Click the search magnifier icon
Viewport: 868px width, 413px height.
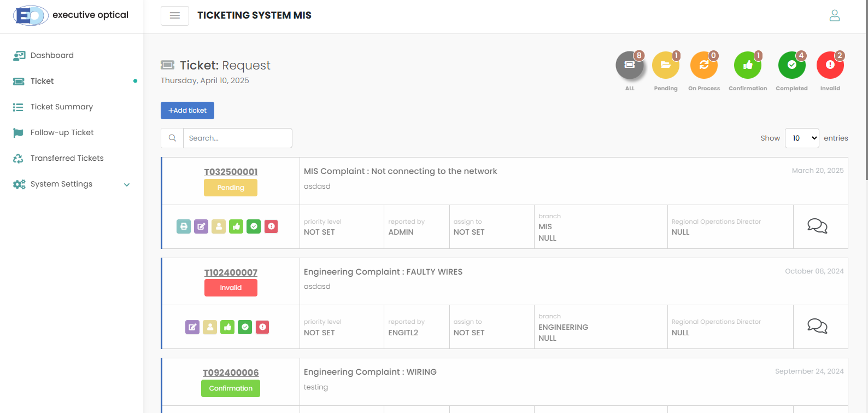(172, 138)
